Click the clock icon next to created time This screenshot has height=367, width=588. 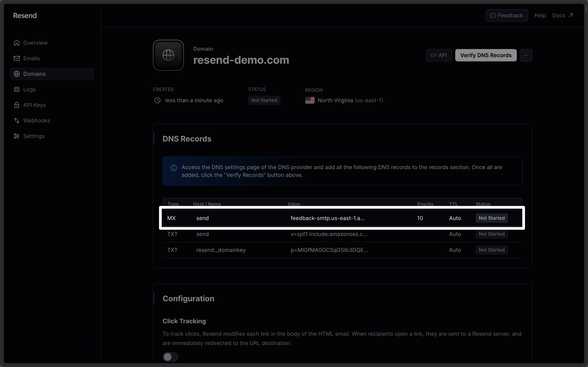coord(157,100)
